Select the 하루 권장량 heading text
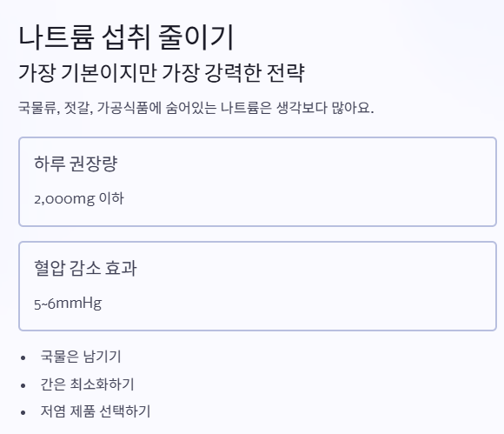 click(x=76, y=164)
